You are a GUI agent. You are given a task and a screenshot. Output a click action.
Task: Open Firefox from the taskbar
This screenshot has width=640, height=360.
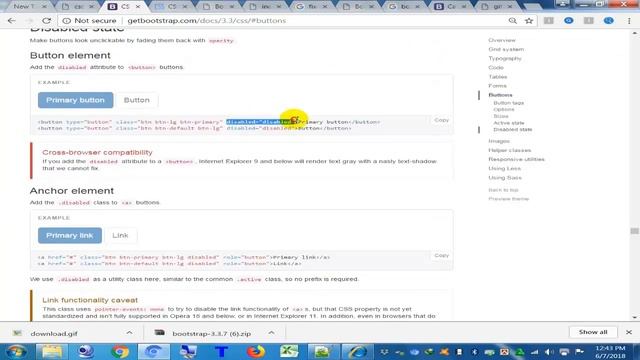pos(256,351)
